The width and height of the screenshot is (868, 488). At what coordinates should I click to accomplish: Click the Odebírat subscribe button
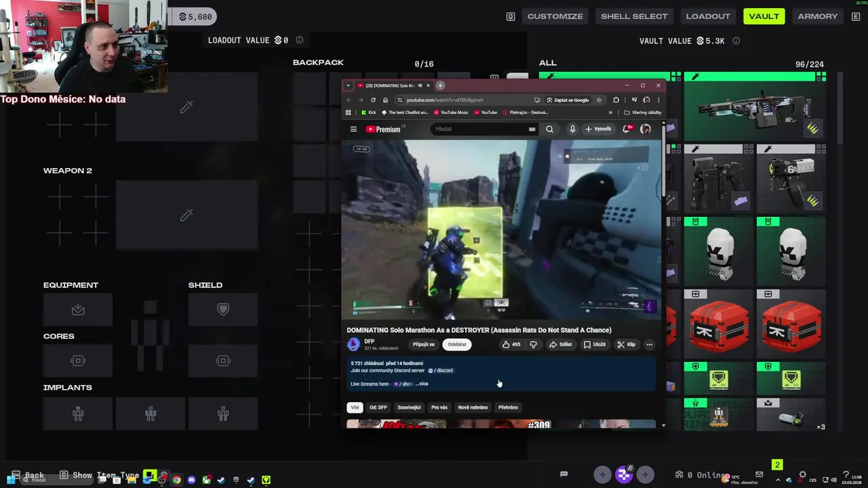pyautogui.click(x=457, y=344)
